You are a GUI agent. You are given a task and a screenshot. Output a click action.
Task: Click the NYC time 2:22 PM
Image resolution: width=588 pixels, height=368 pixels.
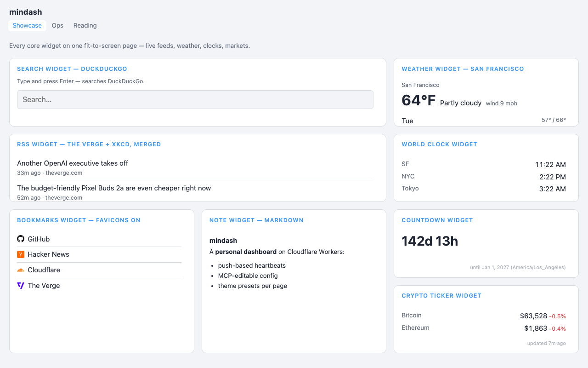click(553, 177)
